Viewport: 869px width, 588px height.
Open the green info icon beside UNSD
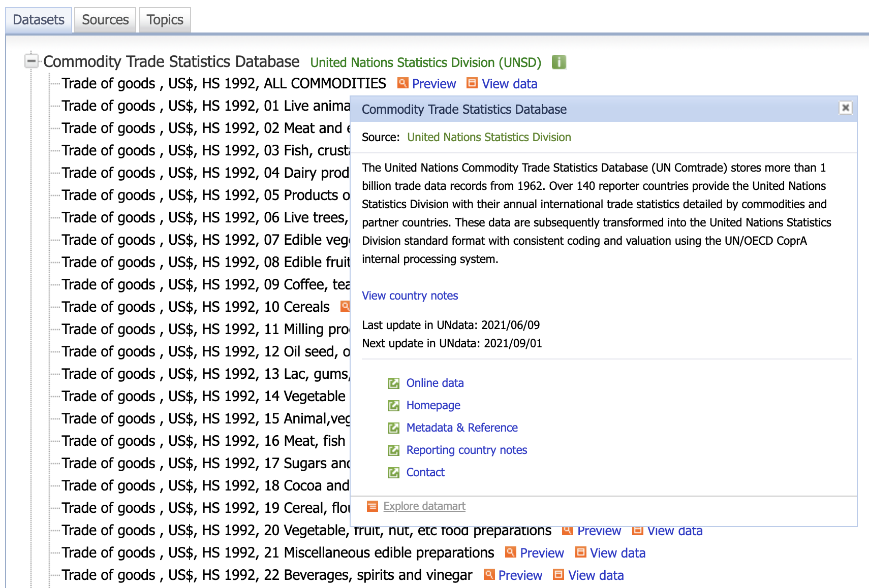558,62
